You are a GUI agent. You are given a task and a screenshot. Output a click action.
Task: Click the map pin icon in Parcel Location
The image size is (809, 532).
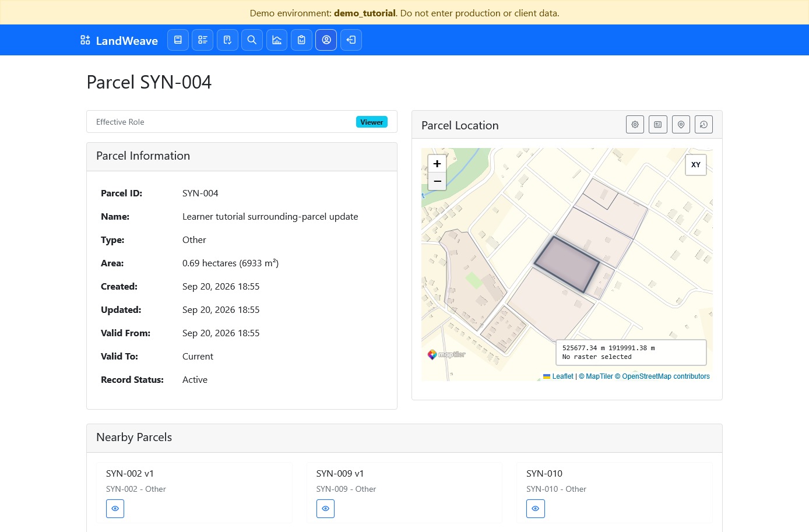(x=681, y=124)
